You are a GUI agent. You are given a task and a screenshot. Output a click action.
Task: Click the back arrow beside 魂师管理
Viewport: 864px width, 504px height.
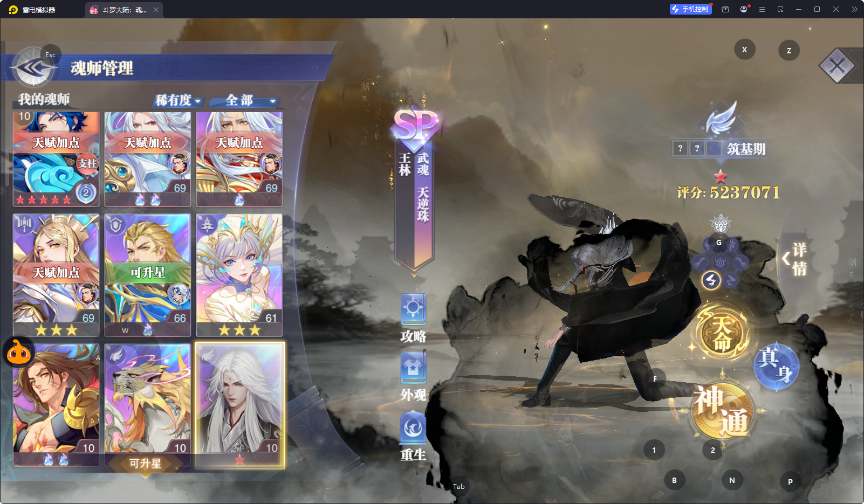tap(33, 68)
